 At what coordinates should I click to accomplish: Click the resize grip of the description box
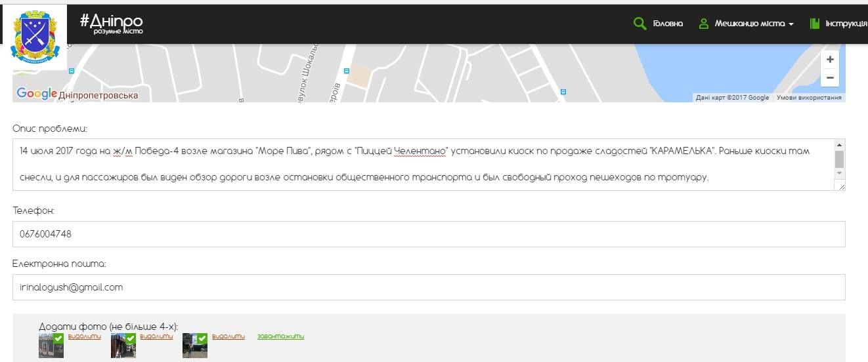841,186
